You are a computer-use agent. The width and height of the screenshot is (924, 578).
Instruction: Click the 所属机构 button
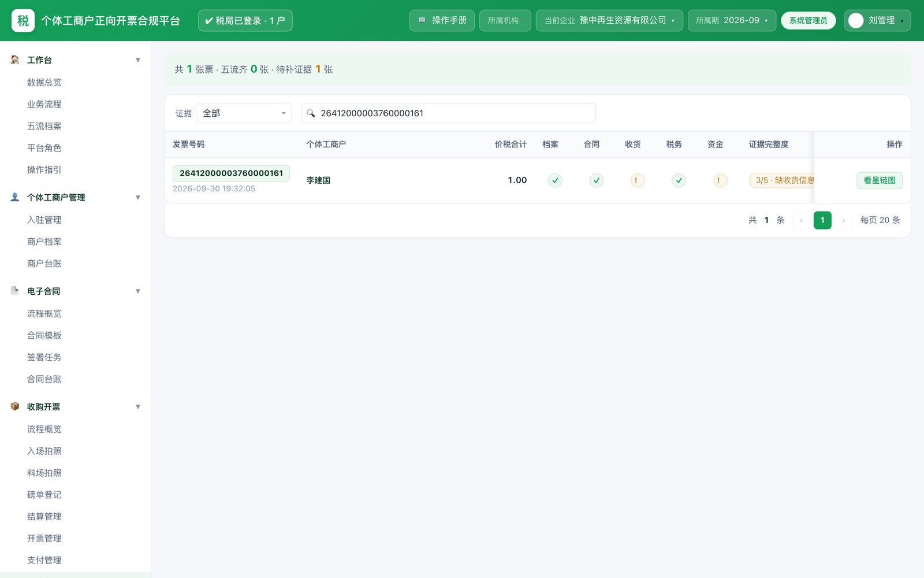point(505,20)
